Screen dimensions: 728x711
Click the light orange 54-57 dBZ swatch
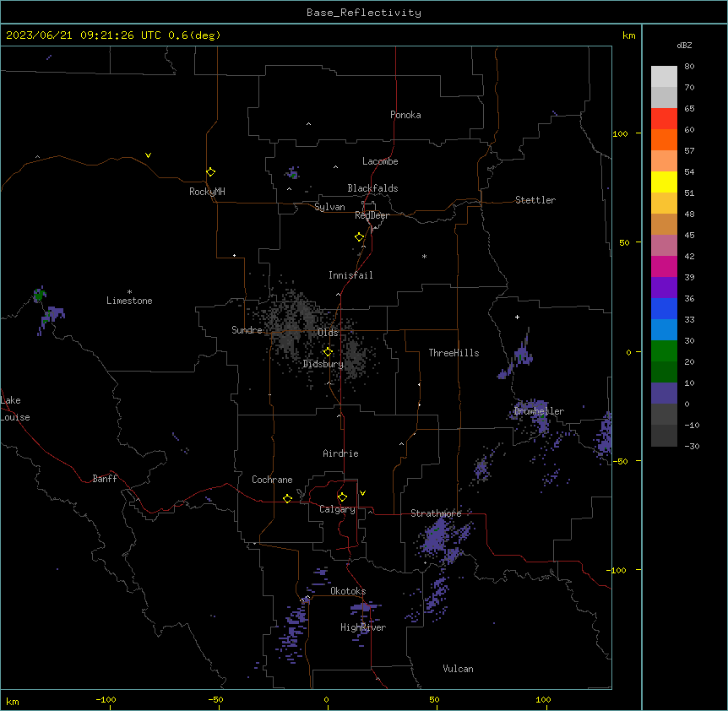click(x=664, y=161)
